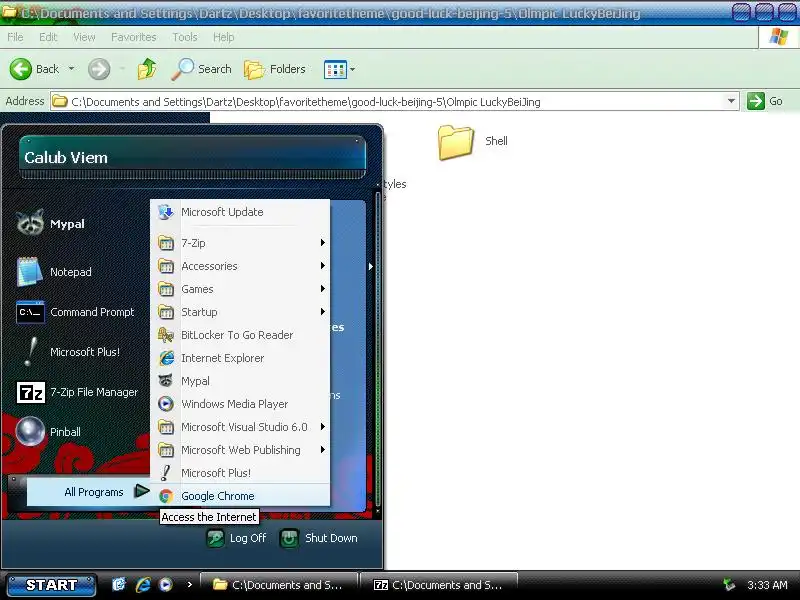This screenshot has height=600, width=800.
Task: Expand the 7-Zip programs folder
Action: [240, 243]
